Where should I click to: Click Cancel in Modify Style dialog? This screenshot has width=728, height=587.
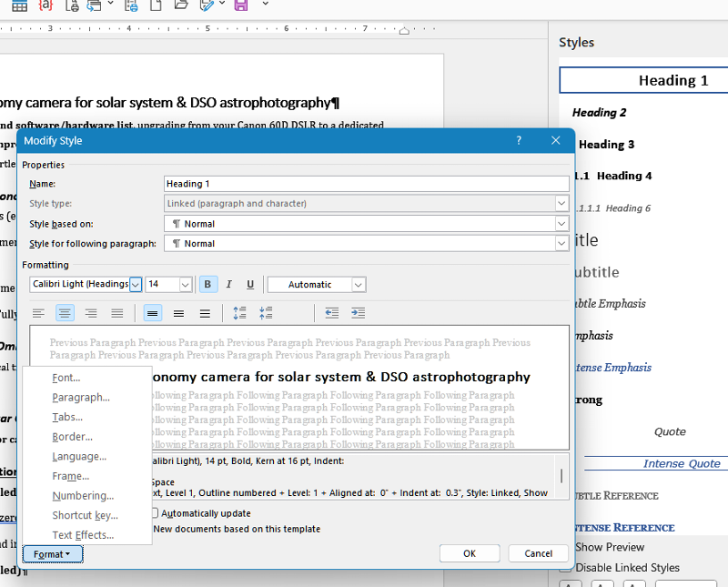[x=538, y=553]
